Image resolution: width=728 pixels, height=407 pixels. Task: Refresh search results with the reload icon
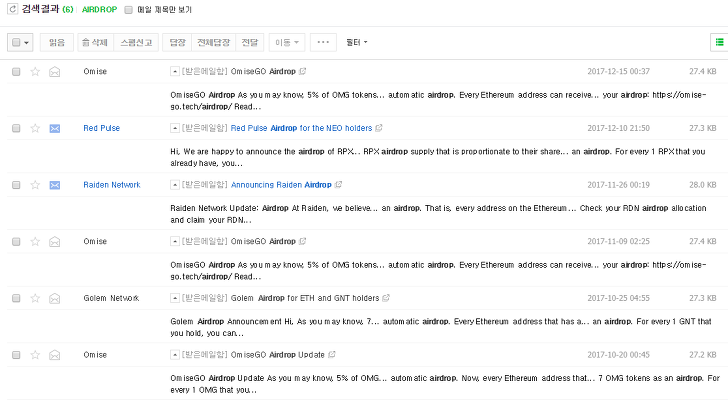[13, 9]
